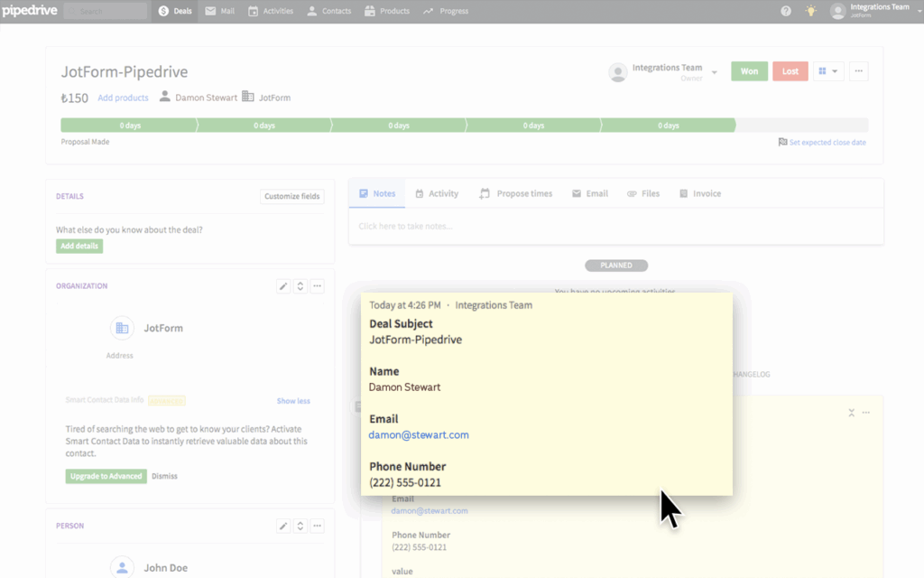Click the Show less link
Screen dimensions: 924x578
[293, 401]
